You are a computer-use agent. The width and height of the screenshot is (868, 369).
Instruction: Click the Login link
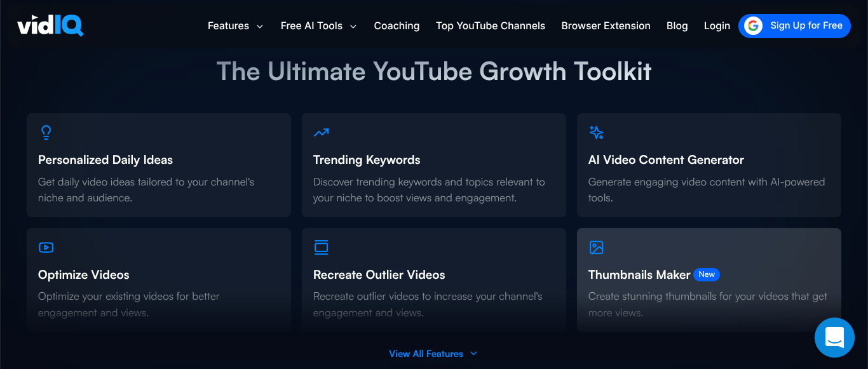click(717, 26)
